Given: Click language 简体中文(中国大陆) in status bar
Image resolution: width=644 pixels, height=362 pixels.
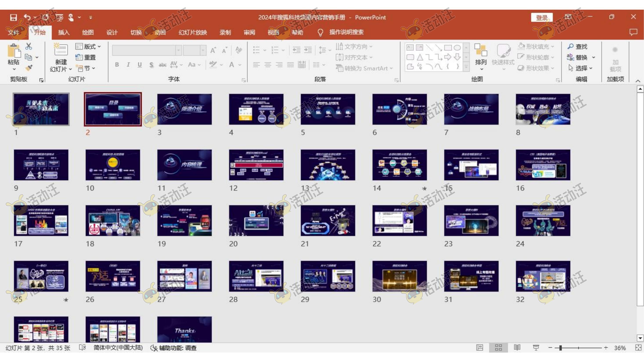Looking at the screenshot, I should [118, 348].
